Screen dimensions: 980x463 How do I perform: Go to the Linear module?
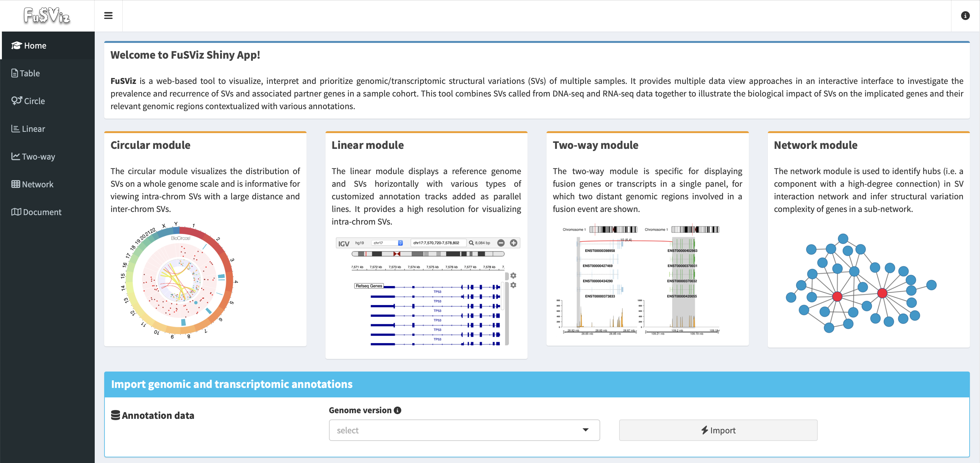(48, 129)
